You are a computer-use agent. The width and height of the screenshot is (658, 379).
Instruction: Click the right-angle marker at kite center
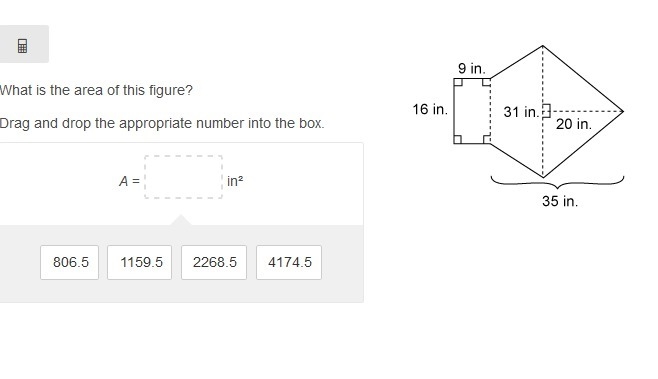click(x=546, y=111)
